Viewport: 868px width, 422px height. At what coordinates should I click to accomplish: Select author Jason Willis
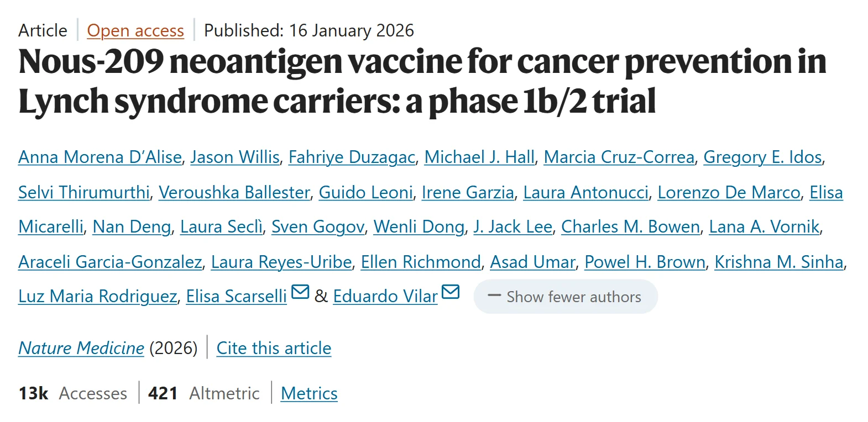click(x=235, y=157)
